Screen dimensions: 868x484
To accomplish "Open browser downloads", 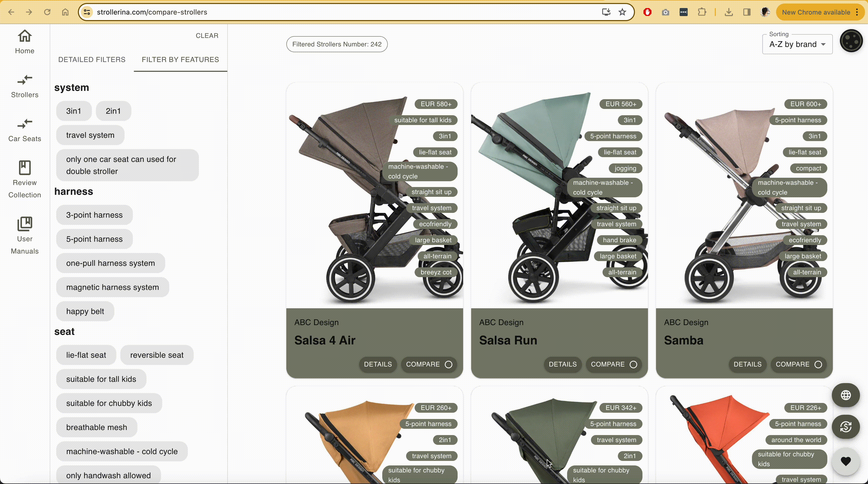I will tap(729, 12).
